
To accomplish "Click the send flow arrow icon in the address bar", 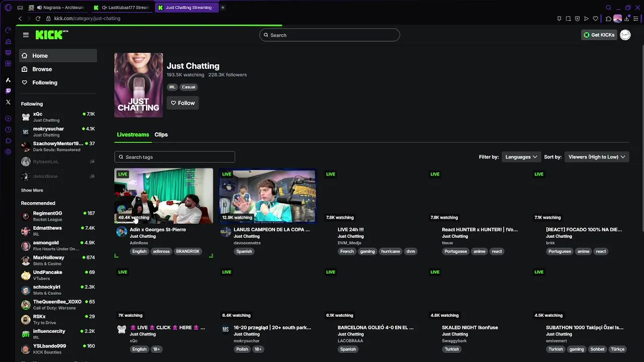I will tap(587, 19).
